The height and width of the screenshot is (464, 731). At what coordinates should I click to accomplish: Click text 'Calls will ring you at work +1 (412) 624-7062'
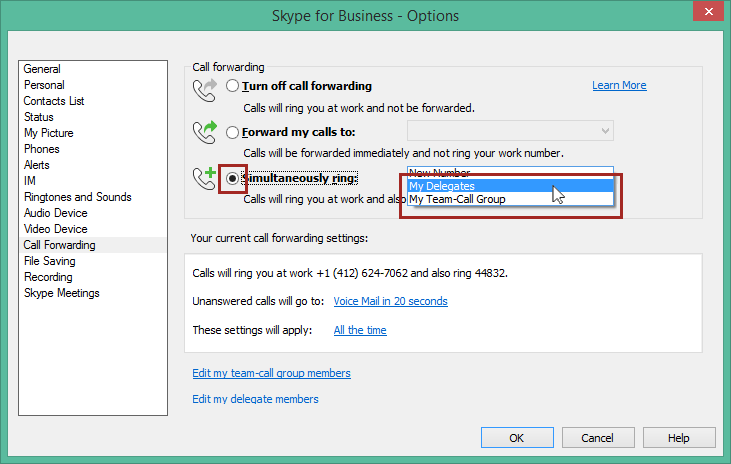click(300, 273)
